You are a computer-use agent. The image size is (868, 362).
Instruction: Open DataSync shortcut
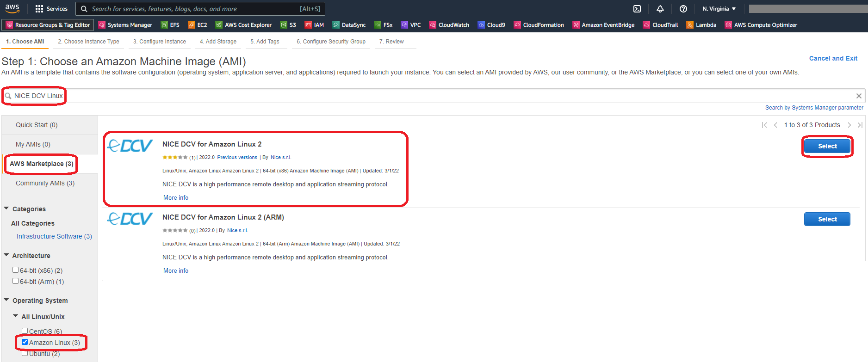pyautogui.click(x=349, y=25)
